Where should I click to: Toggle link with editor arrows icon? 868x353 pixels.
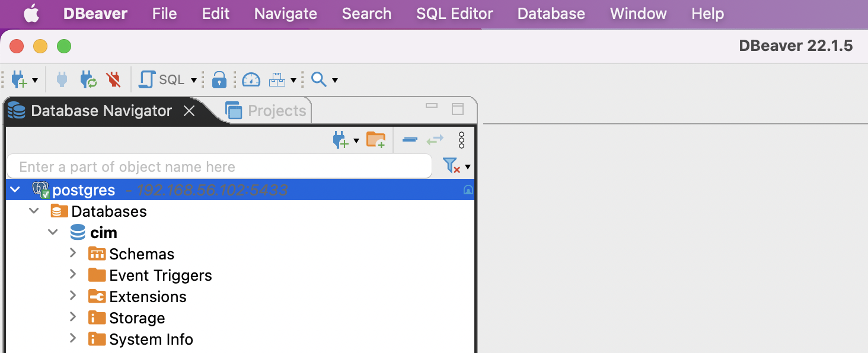click(435, 140)
